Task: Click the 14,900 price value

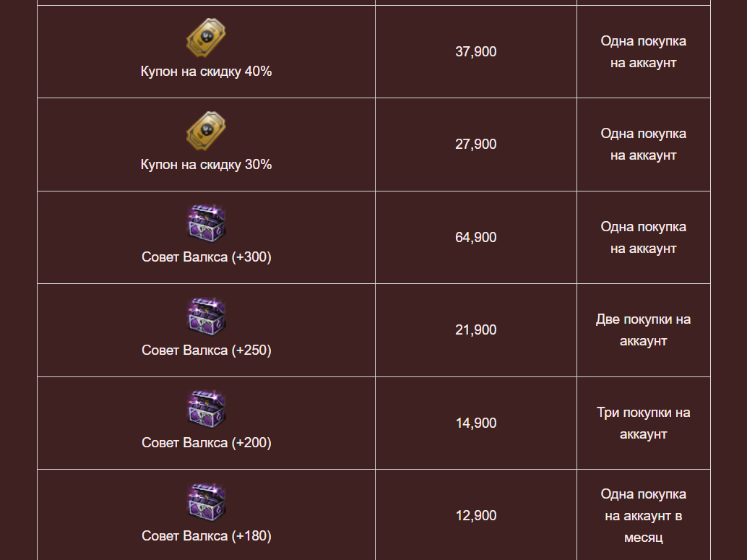Action: click(x=476, y=423)
